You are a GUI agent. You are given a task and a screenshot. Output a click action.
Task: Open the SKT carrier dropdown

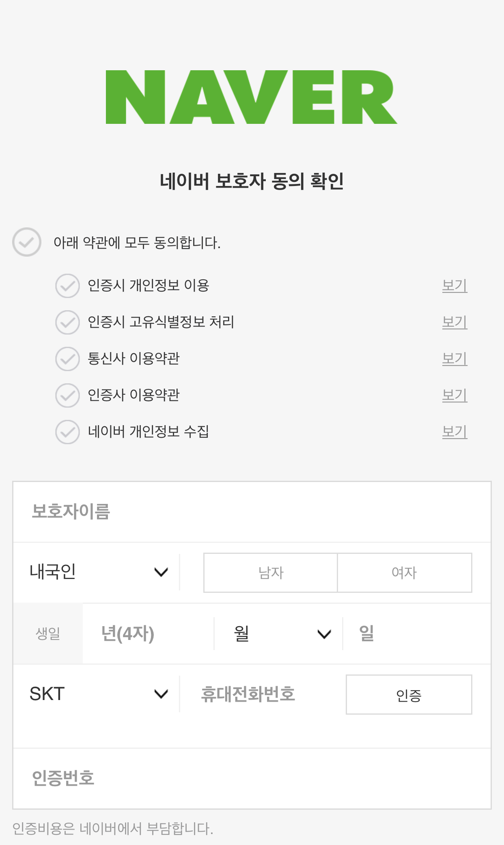pyautogui.click(x=98, y=694)
